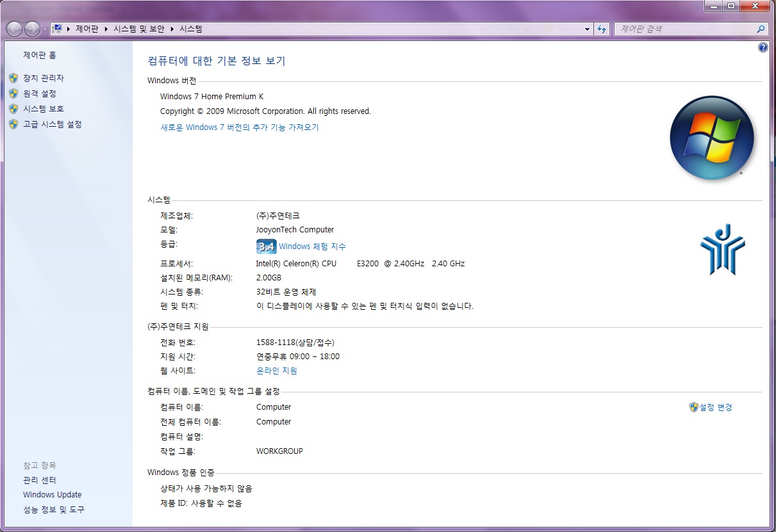This screenshot has height=532, width=776.
Task: Close the System window
Action: [754, 6]
